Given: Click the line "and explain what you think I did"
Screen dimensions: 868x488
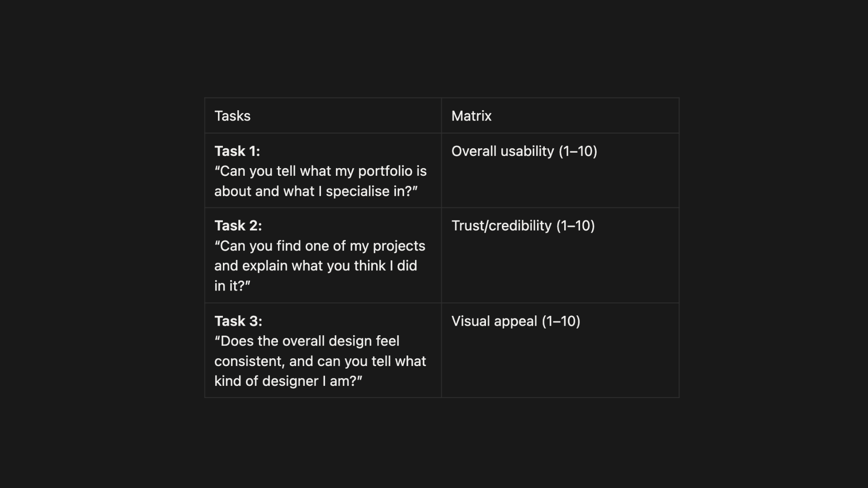Looking at the screenshot, I should [315, 266].
